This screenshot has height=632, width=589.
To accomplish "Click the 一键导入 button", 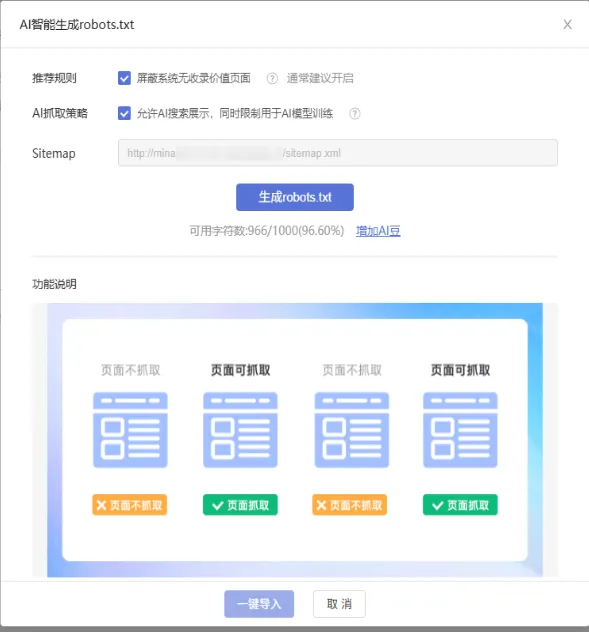I will pyautogui.click(x=259, y=604).
